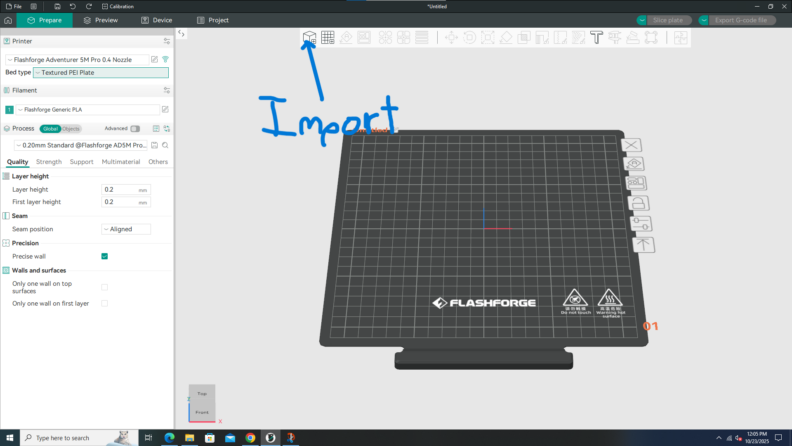Open the Others settings tab
This screenshot has width=792, height=446.
pyautogui.click(x=158, y=162)
